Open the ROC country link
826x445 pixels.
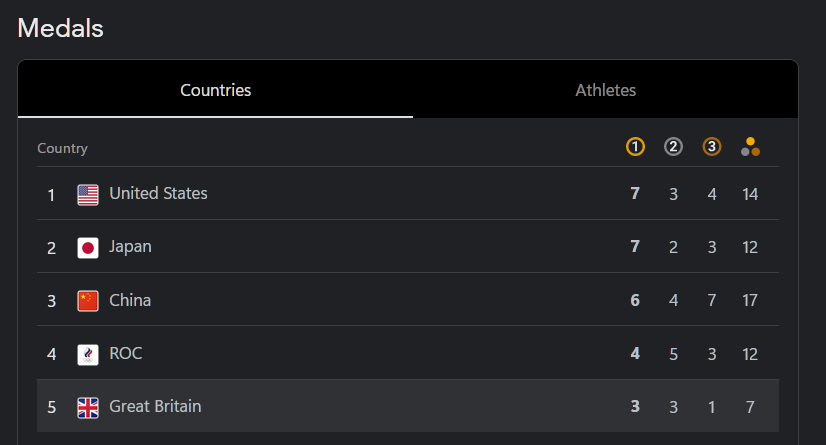coord(125,353)
